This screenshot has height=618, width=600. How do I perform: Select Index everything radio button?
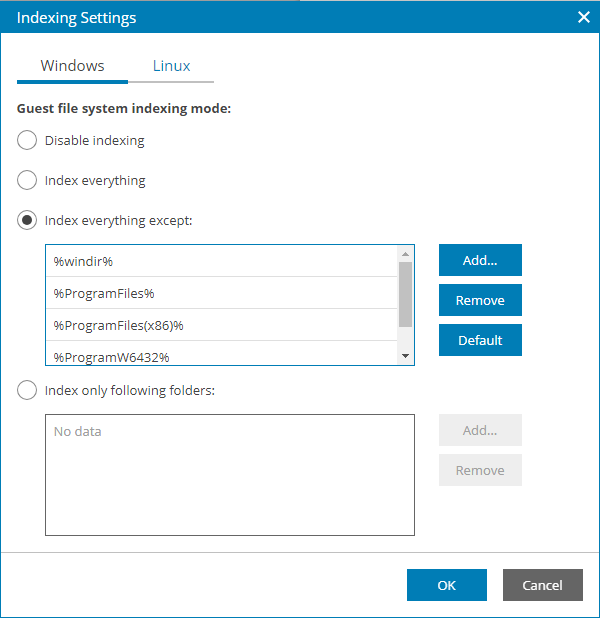28,181
